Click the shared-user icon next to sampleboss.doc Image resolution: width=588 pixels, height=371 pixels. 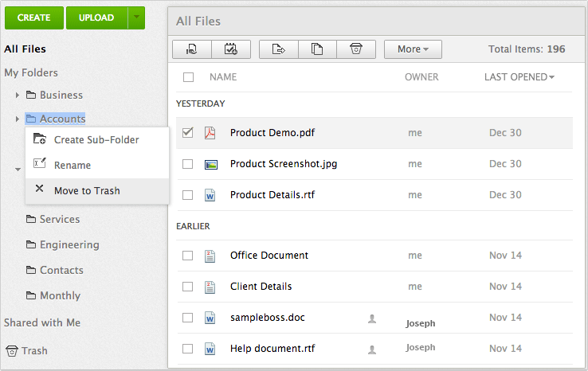click(x=371, y=318)
